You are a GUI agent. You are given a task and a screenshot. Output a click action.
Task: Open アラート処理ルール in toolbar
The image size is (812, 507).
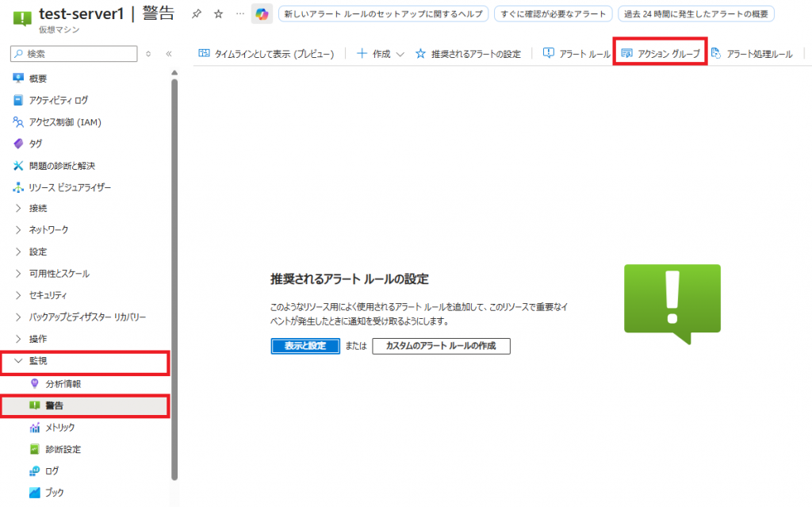point(751,54)
